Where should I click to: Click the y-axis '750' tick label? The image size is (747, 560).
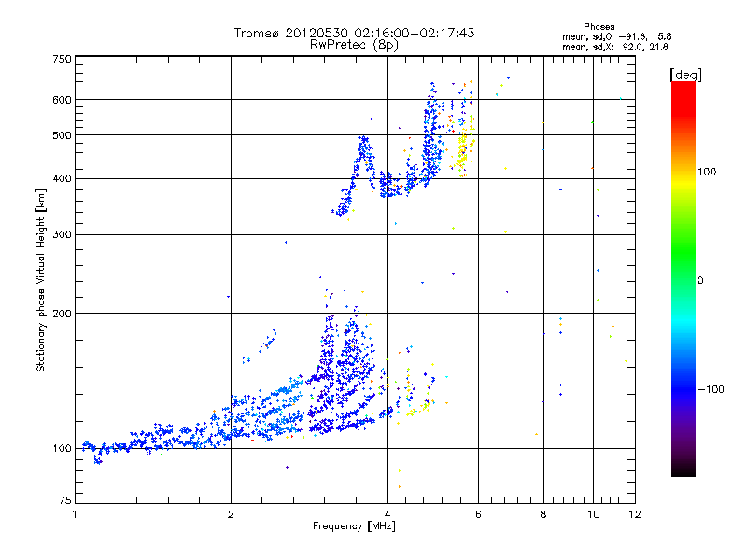point(63,59)
